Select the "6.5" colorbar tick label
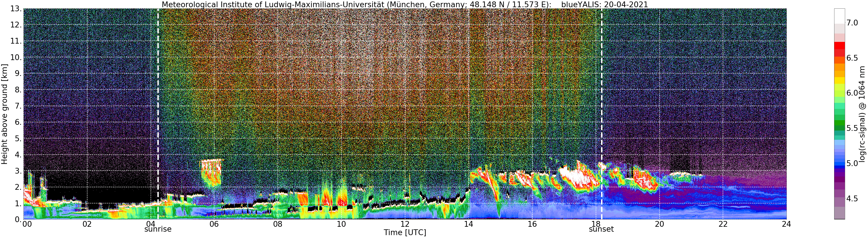 (x=852, y=58)
